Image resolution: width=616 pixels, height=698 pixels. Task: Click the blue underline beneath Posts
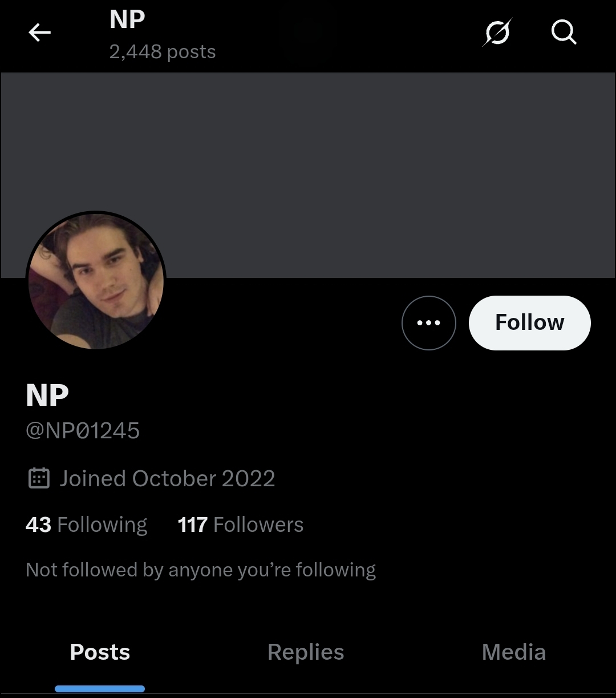(x=100, y=689)
